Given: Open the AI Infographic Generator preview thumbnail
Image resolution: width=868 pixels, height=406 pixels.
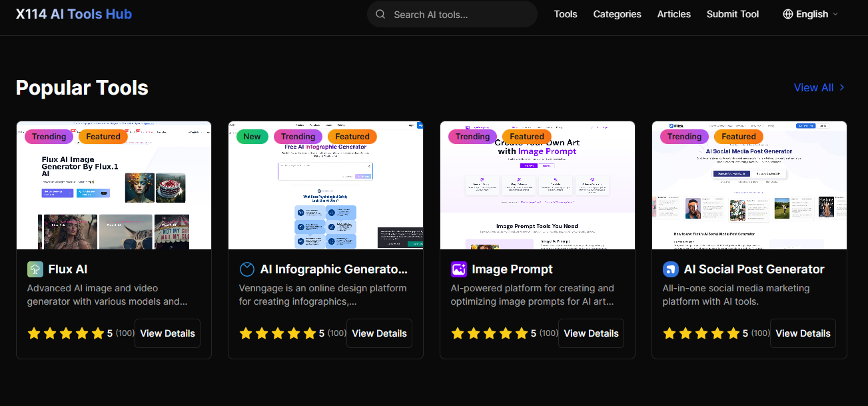Looking at the screenshot, I should pyautogui.click(x=326, y=185).
